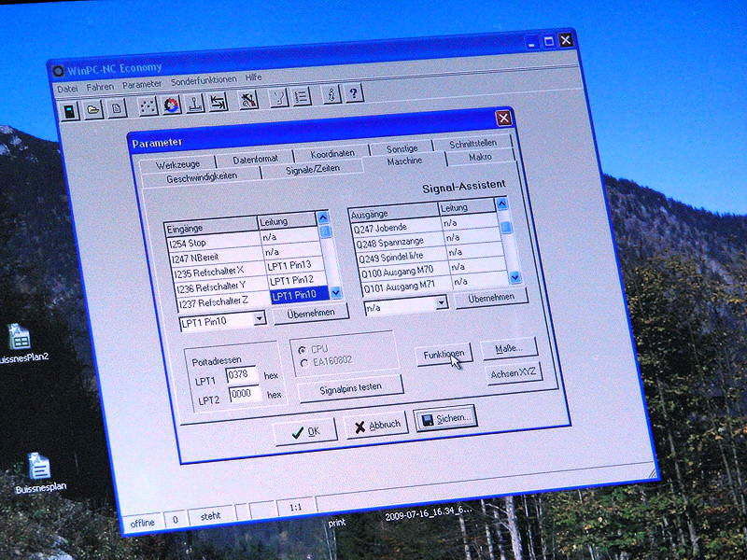Screen dimensions: 747x560
Task: Select the Q249 Spindel li/re output row
Action: point(429,254)
